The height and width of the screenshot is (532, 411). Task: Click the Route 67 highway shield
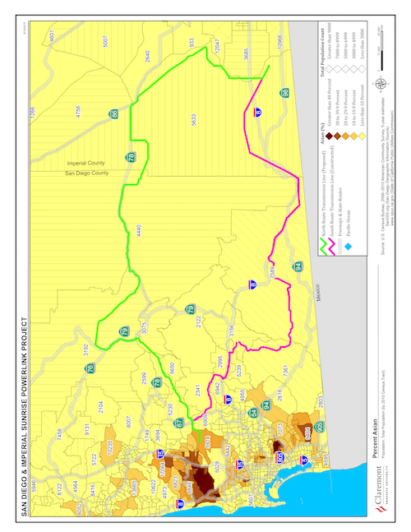coord(178,423)
